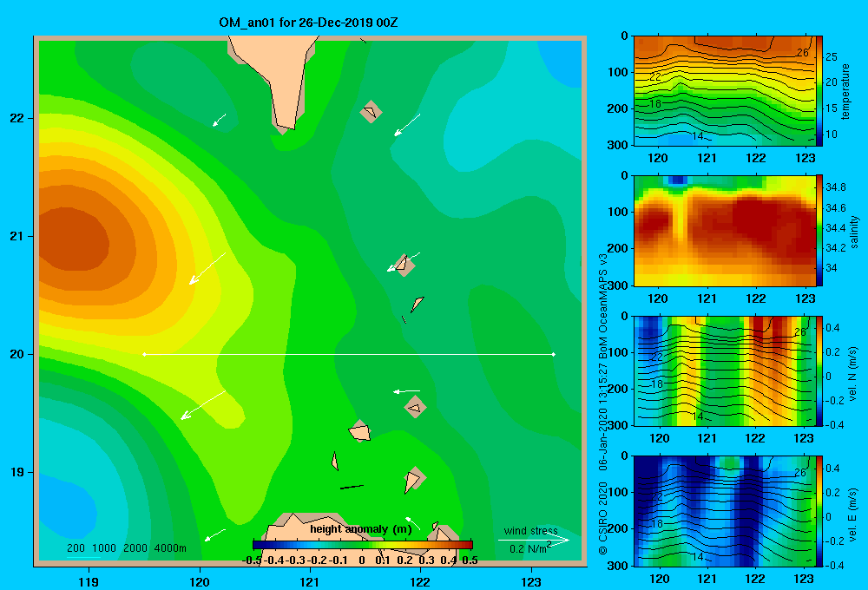Click latitude label '22' on main map
868x590 pixels.
17,118
